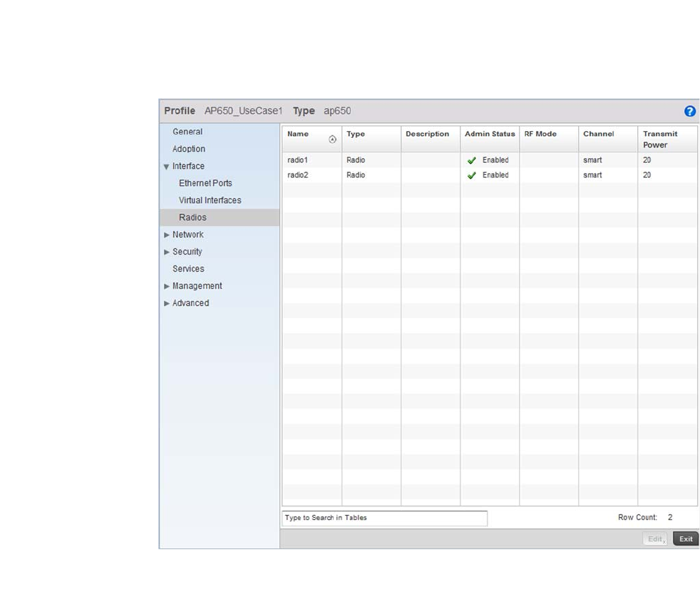
Task: Expand the Network tree node arrow
Action: (x=167, y=235)
